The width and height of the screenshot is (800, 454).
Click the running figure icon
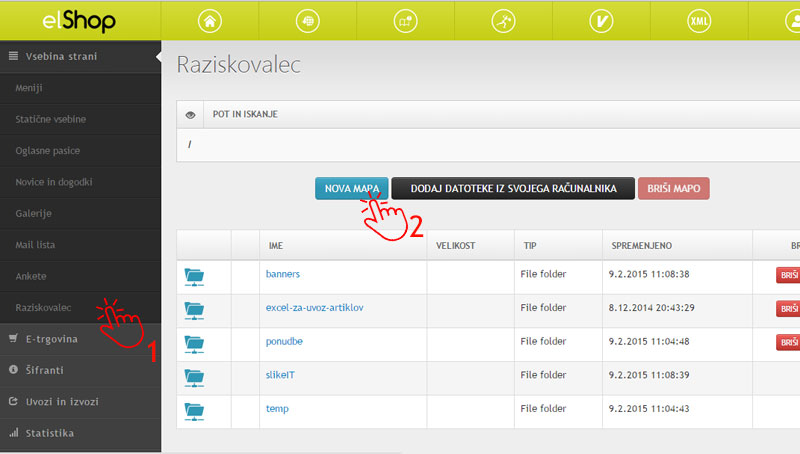[x=504, y=21]
